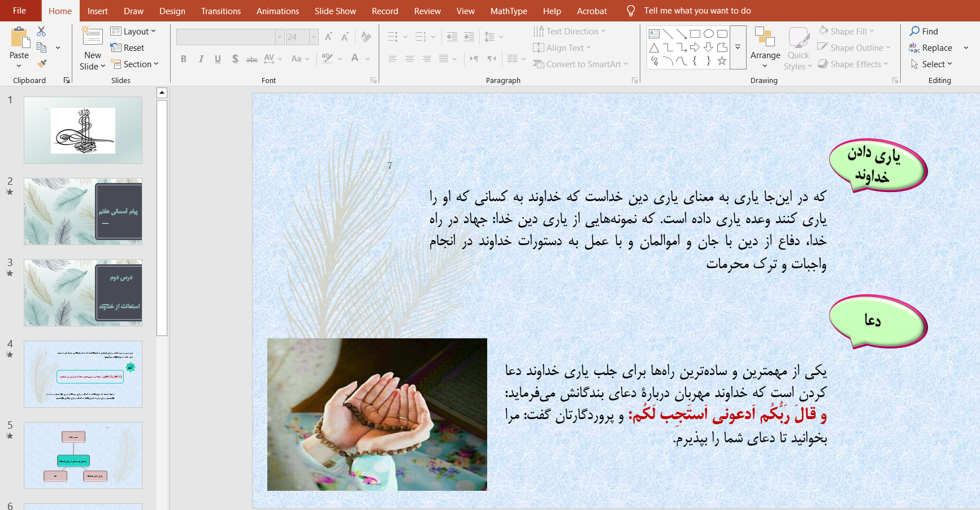The image size is (980, 510).
Task: Select the Text Box shape in gallery
Action: pyautogui.click(x=654, y=34)
